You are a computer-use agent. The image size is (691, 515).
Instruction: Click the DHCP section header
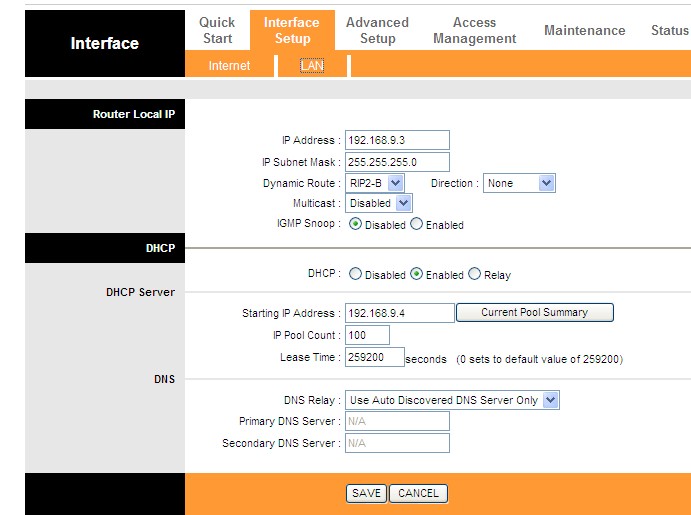(x=105, y=248)
